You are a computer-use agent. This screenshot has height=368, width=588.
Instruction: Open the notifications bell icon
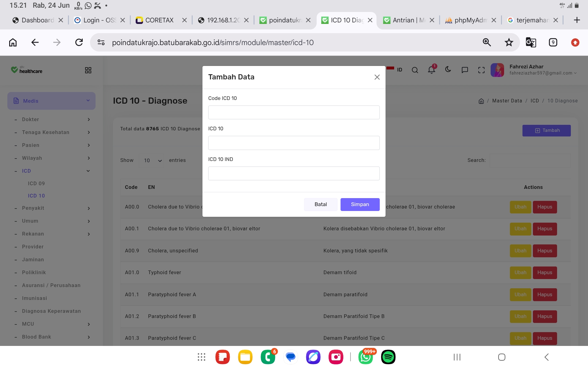pos(432,70)
